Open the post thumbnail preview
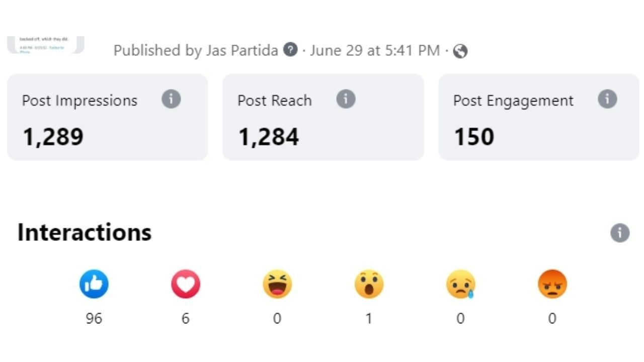This screenshot has width=644, height=362. coord(45,45)
